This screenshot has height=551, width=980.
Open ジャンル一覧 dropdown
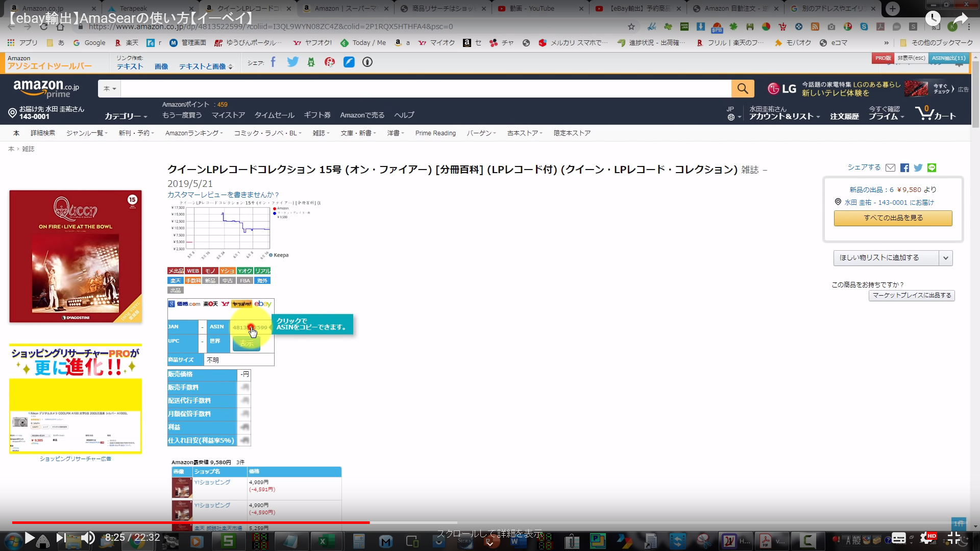pos(86,133)
